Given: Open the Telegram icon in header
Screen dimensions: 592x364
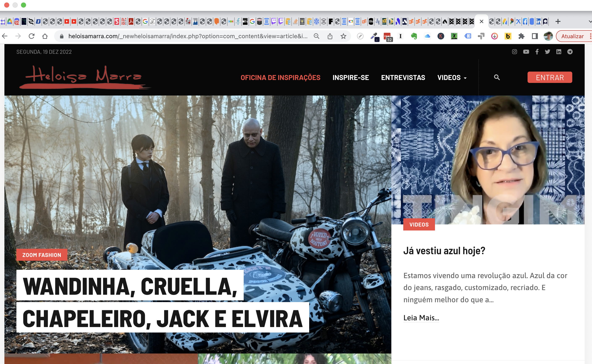Looking at the screenshot, I should point(570,52).
